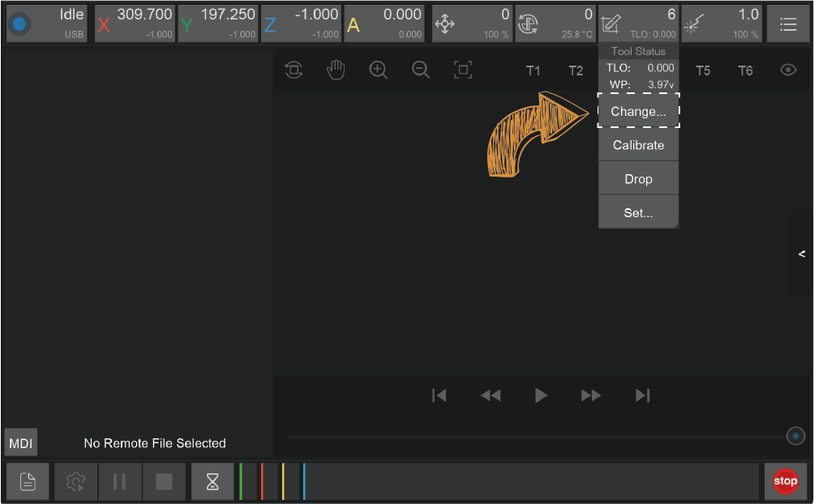
Task: Open the file browser document icon
Action: [x=28, y=482]
